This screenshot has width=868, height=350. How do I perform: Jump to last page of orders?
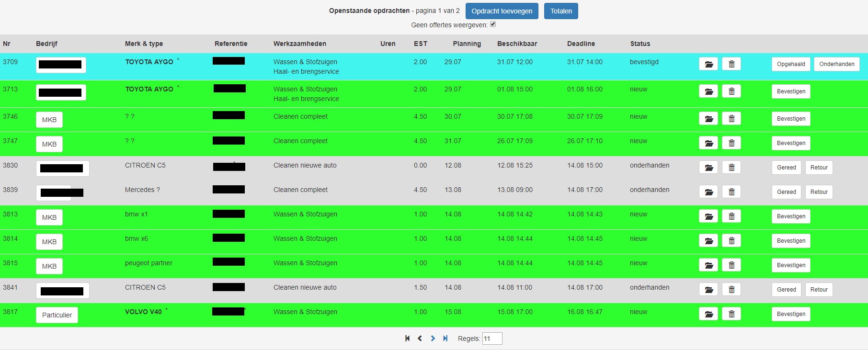pyautogui.click(x=445, y=339)
